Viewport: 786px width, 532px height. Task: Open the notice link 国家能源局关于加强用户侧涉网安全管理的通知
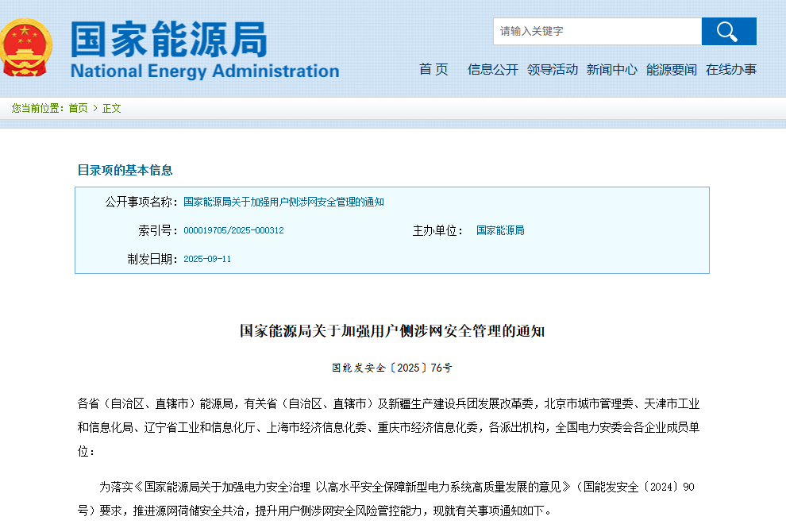[282, 202]
